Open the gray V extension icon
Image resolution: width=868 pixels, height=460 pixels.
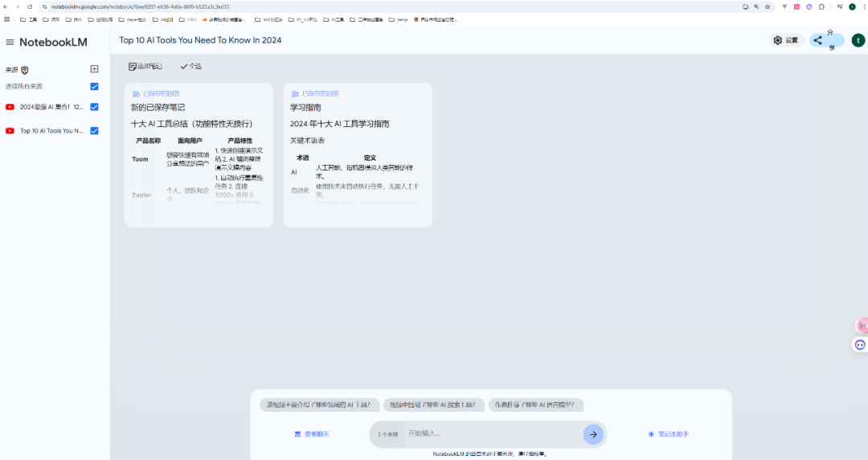(784, 6)
